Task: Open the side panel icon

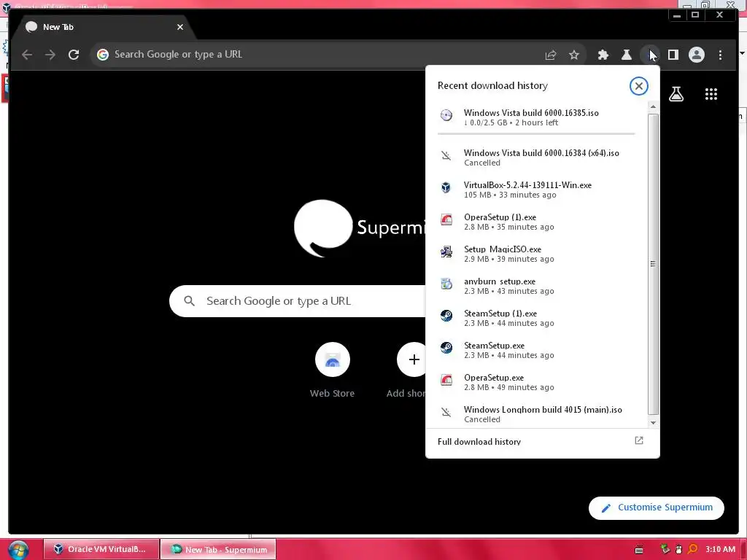Action: coord(673,55)
